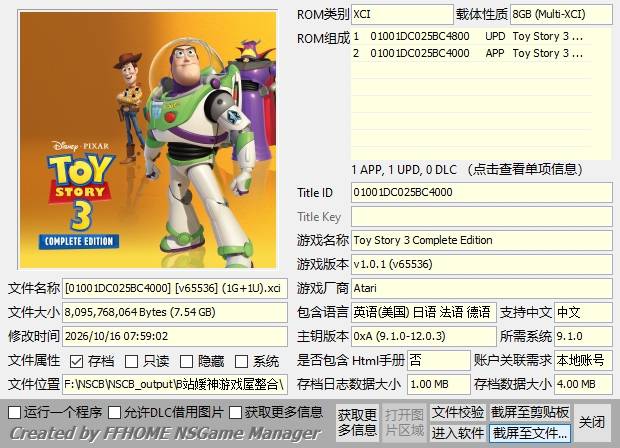Click the 主钥版本 field 0xA
620x448 pixels.
423,336
